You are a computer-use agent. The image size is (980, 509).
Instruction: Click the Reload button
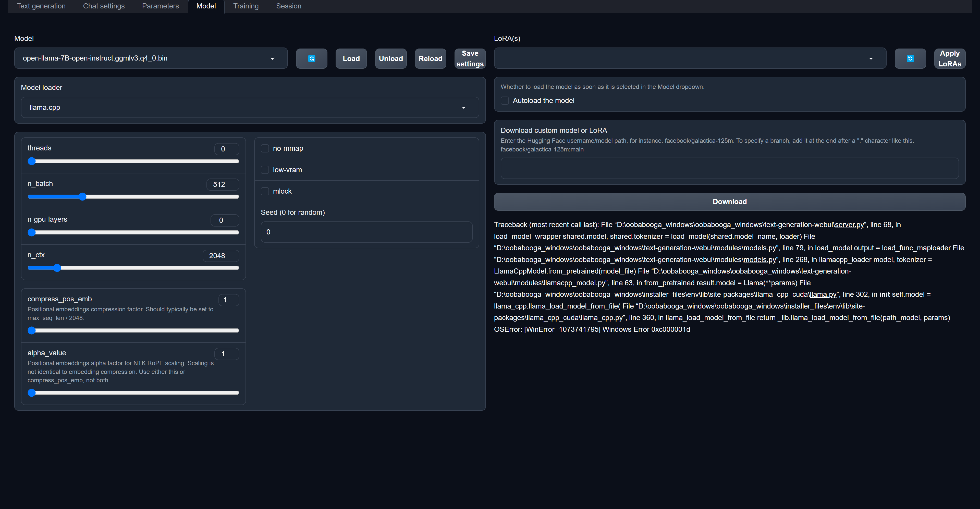pyautogui.click(x=430, y=59)
